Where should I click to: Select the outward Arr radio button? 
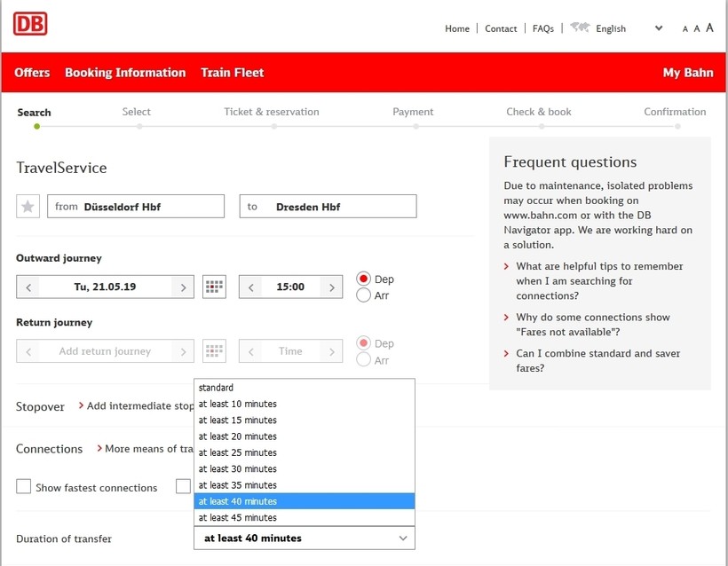363,295
